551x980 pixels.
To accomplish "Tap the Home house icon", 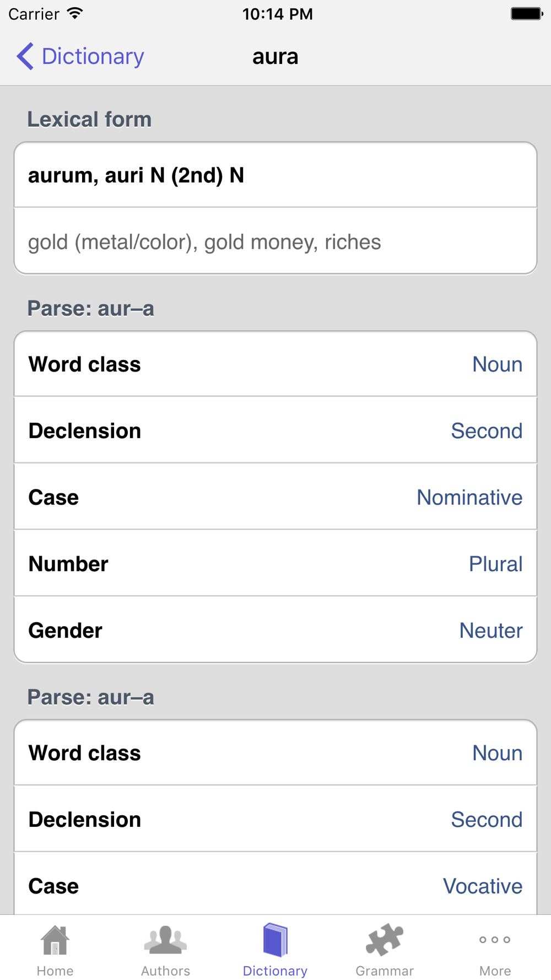I will pyautogui.click(x=55, y=940).
